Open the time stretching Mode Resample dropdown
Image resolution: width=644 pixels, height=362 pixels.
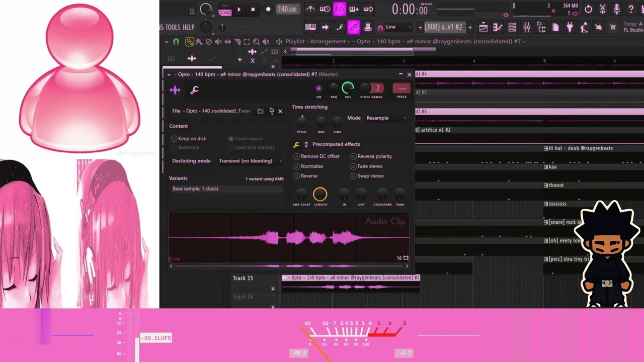386,118
